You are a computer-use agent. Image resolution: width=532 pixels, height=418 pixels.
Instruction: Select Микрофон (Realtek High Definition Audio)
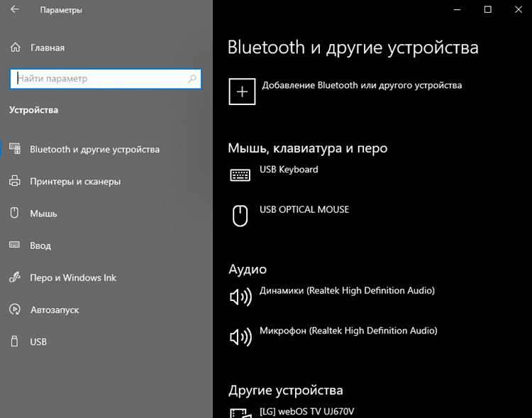[348, 331]
